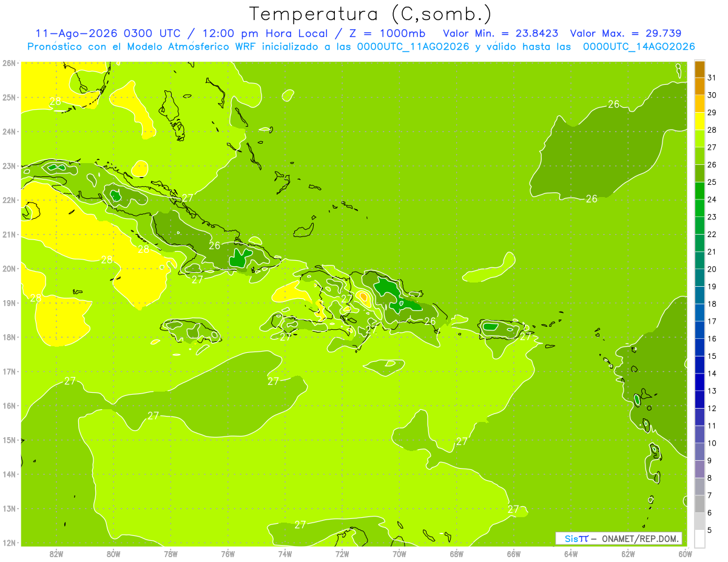Click the 23 label on the color scale
This screenshot has height=562, width=728.
712,217
